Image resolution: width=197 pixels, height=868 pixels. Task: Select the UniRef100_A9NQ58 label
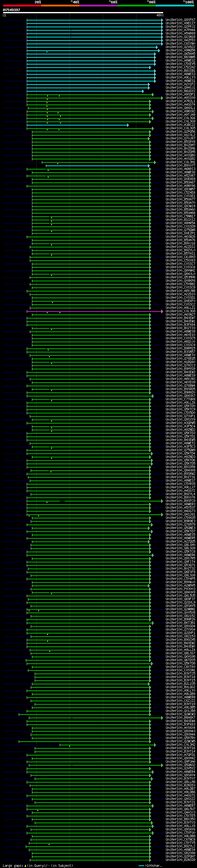(180, 50)
